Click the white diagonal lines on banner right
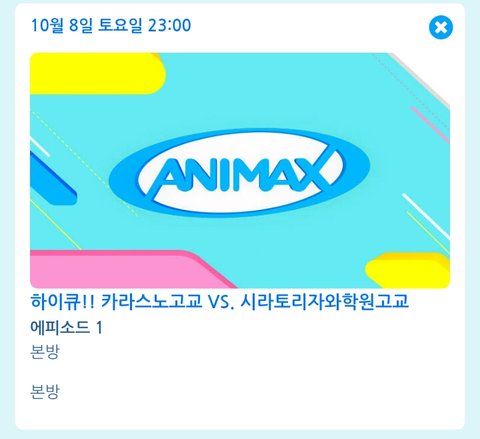Viewport: 480px width, 439px height. click(426, 217)
